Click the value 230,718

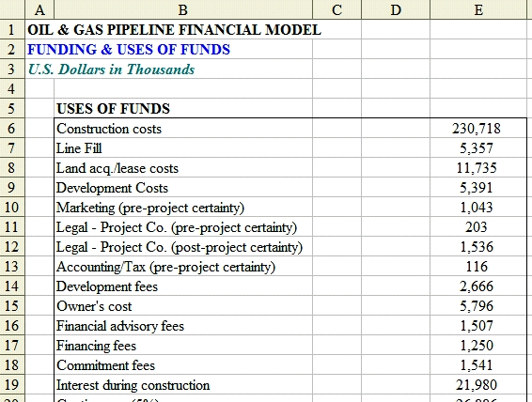click(477, 129)
